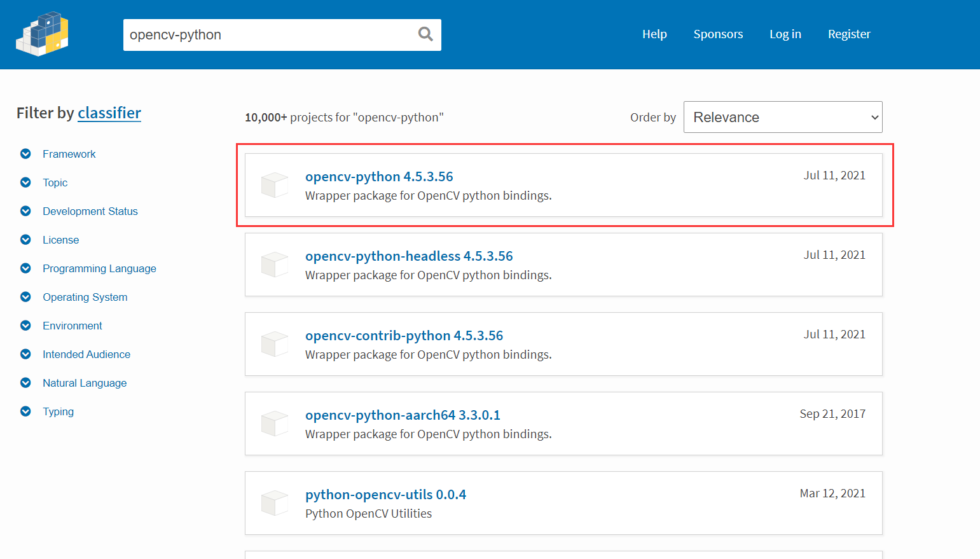Click the chevron icon next to Development Status
The width and height of the screenshot is (980, 559).
click(x=25, y=211)
